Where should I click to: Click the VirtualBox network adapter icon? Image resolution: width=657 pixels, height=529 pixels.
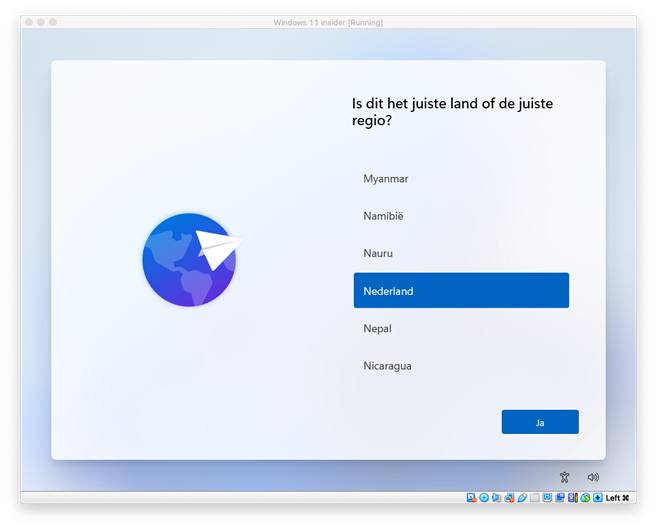pos(509,498)
